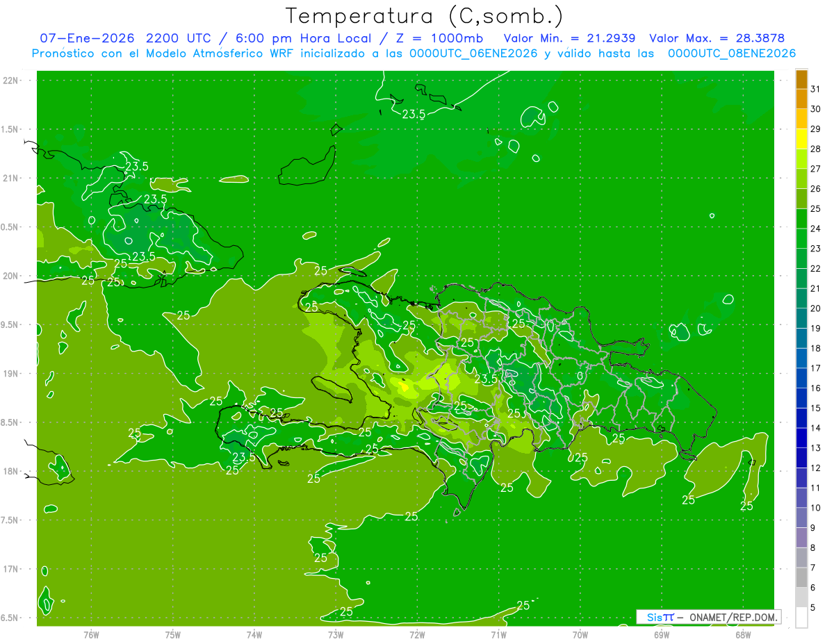The width and height of the screenshot is (834, 644).
Task: Click the title "Temperatura (C,somb.)"
Action: (424, 16)
